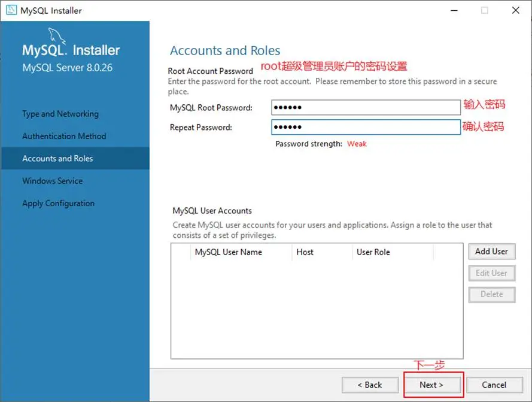Select the Authentication Method step
This screenshot has width=532, height=402.
click(x=64, y=136)
